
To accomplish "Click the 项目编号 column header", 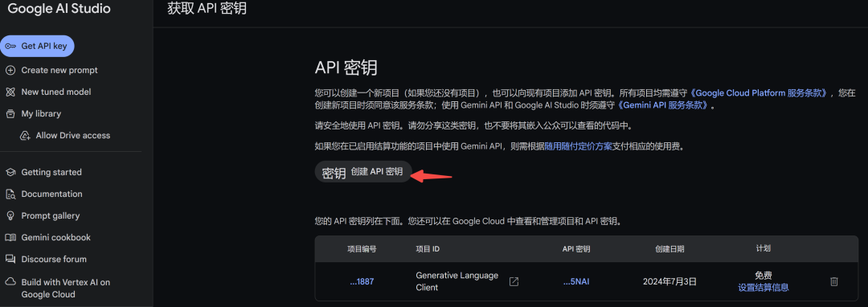I will point(362,249).
